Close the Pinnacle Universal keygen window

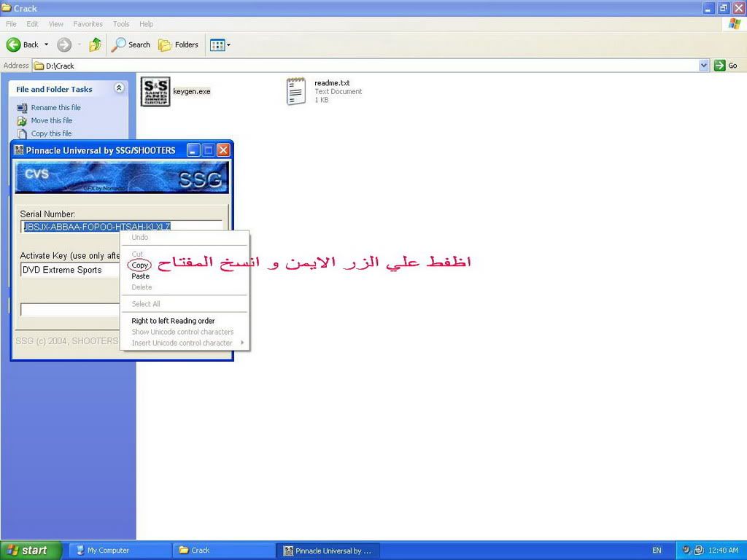pyautogui.click(x=223, y=150)
